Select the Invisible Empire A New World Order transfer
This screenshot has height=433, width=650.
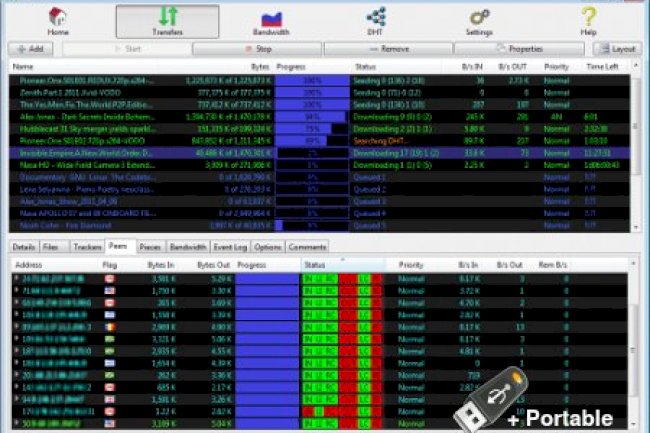click(x=319, y=153)
